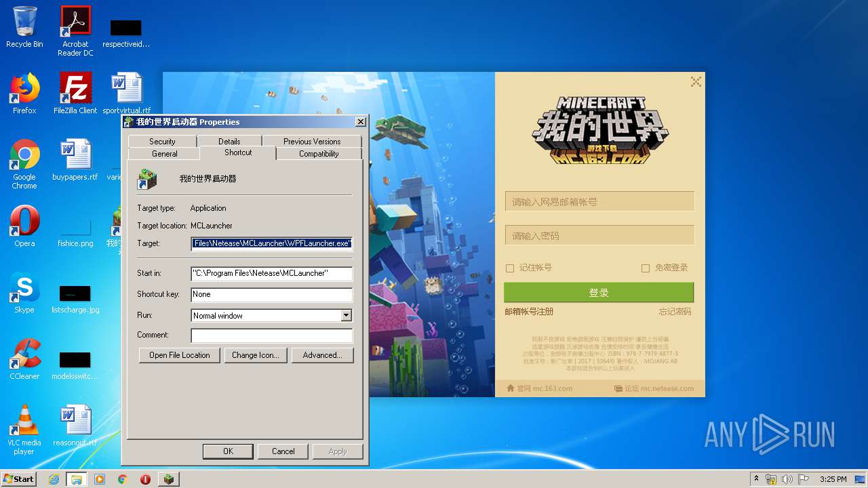
Task: Switch to Security tab
Action: click(x=162, y=141)
